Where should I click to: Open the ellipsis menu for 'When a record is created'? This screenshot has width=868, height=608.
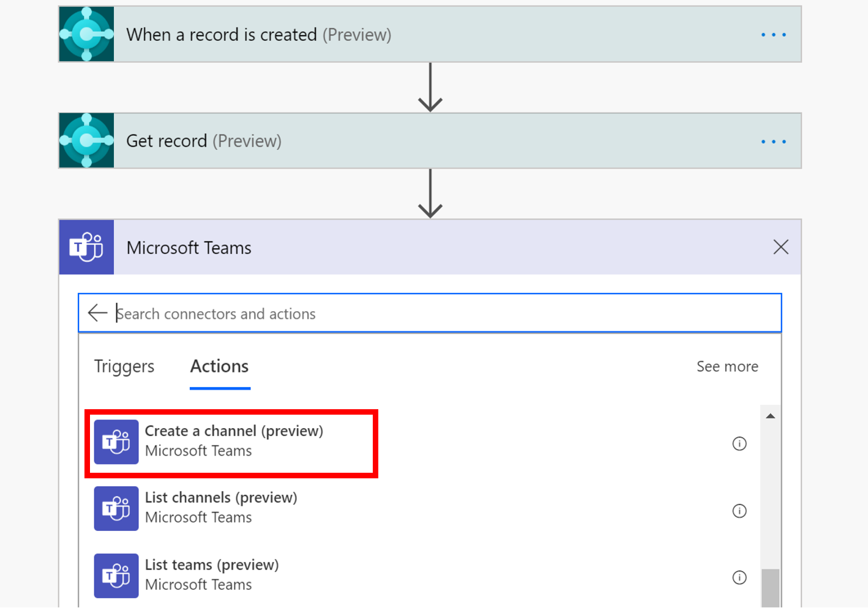point(773,35)
